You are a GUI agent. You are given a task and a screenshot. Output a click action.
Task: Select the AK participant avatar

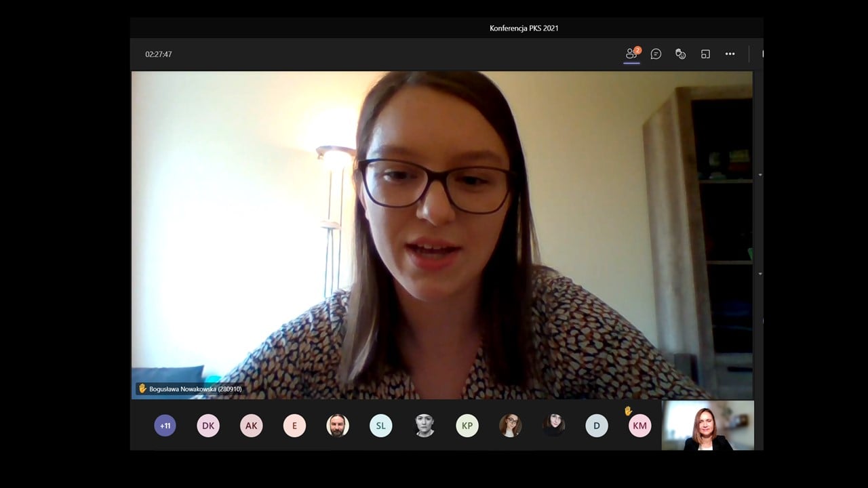pyautogui.click(x=252, y=426)
